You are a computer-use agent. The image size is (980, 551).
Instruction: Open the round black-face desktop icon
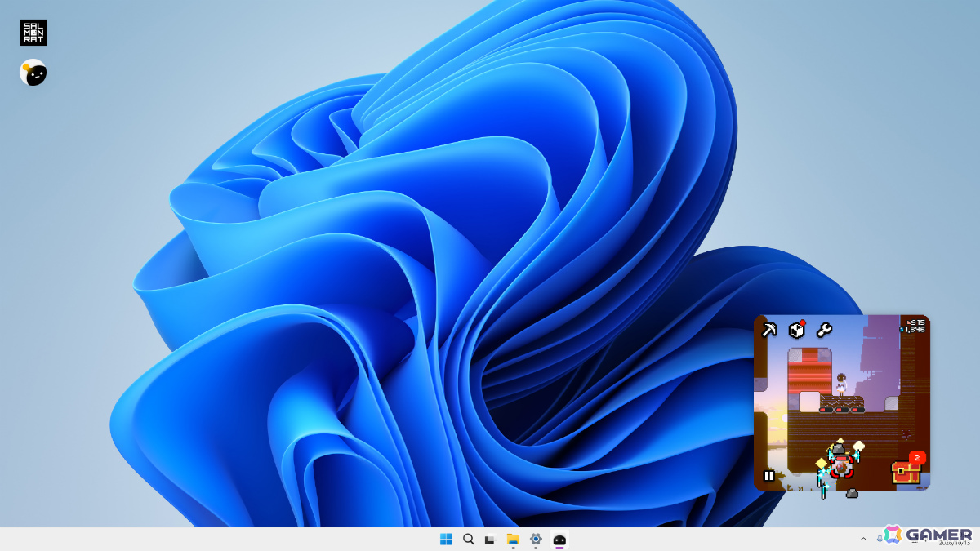click(33, 73)
